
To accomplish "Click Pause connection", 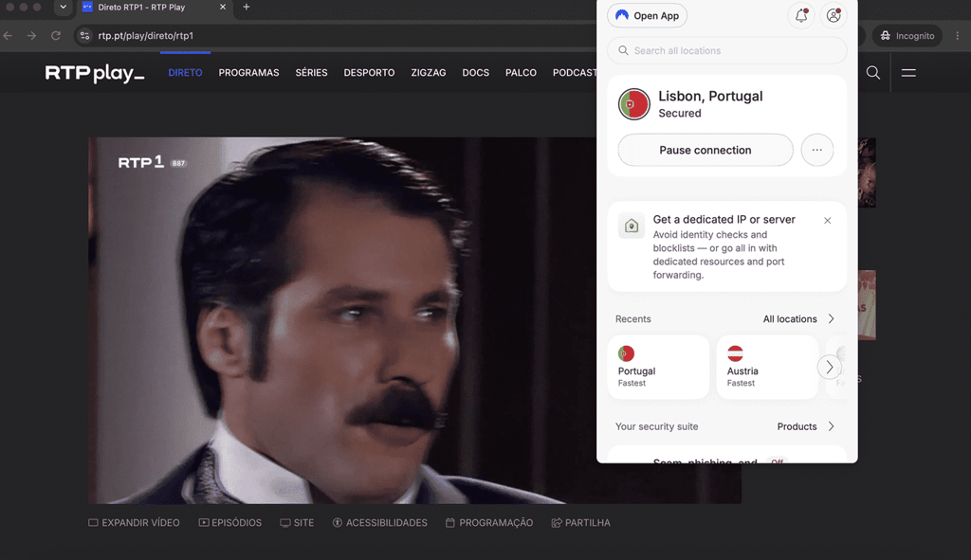I will (x=705, y=150).
